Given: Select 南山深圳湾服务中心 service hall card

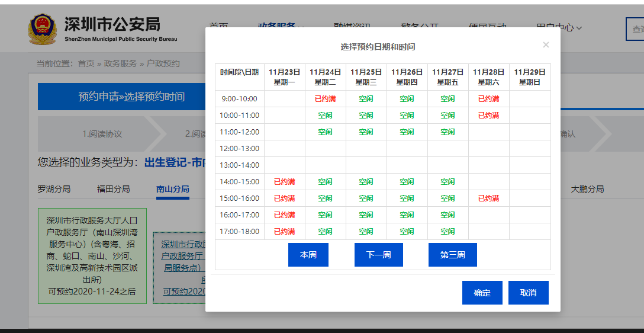Looking at the screenshot, I should (92, 255).
